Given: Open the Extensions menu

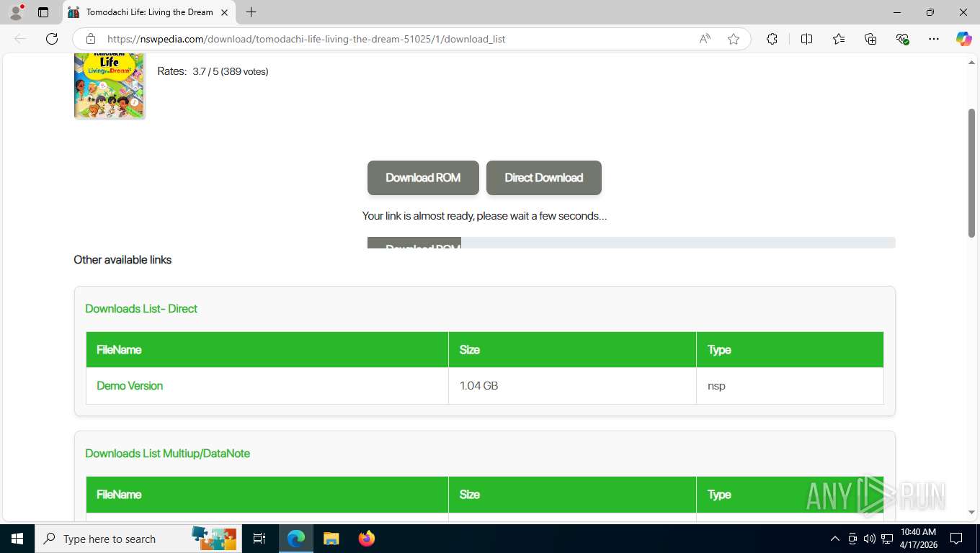Looking at the screenshot, I should coord(772,39).
